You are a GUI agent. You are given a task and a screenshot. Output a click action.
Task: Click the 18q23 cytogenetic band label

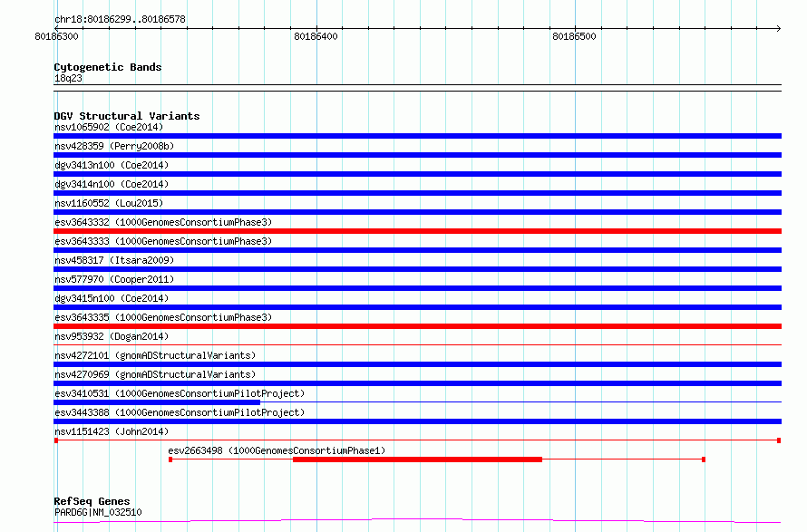point(68,78)
